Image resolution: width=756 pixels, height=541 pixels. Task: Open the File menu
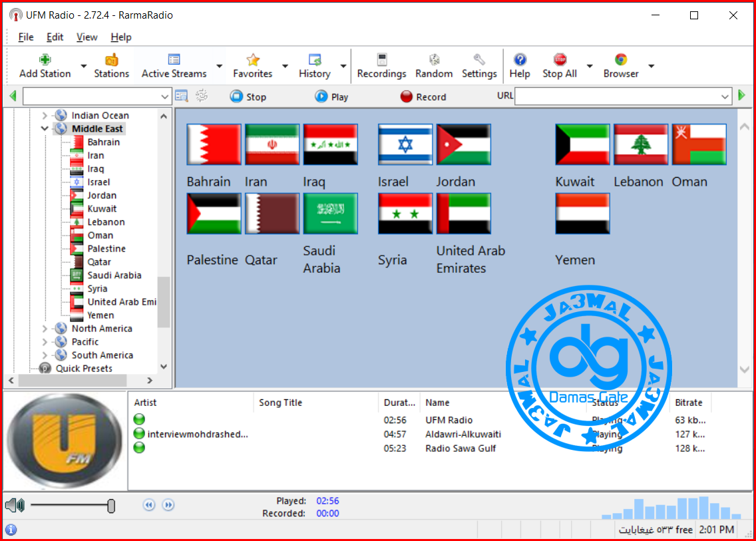(x=25, y=37)
